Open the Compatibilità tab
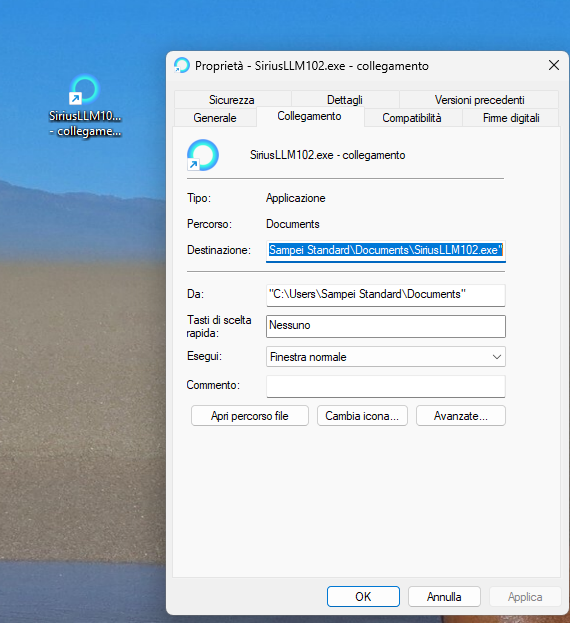Image resolution: width=570 pixels, height=623 pixels. pyautogui.click(x=412, y=118)
